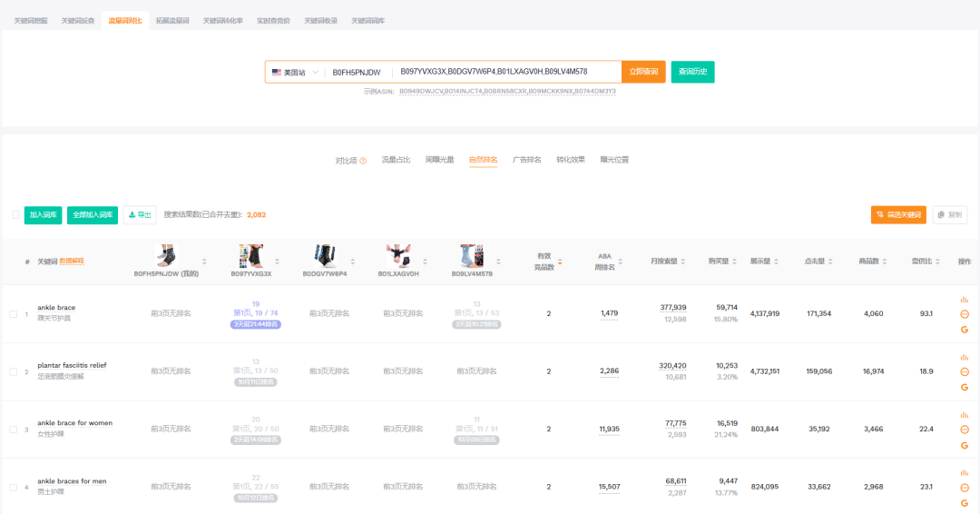Open the 关键词转化率 tab

click(222, 21)
